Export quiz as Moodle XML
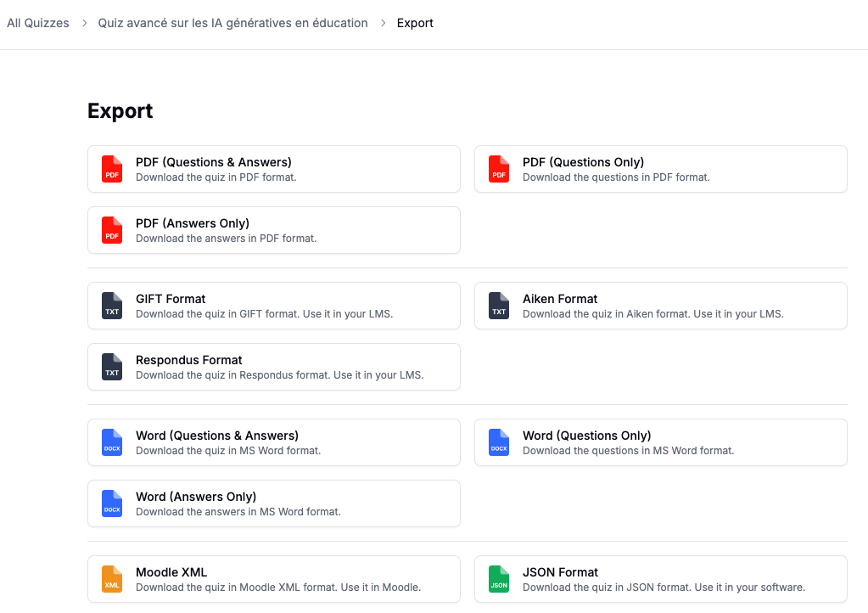The width and height of the screenshot is (868, 613). (x=273, y=579)
